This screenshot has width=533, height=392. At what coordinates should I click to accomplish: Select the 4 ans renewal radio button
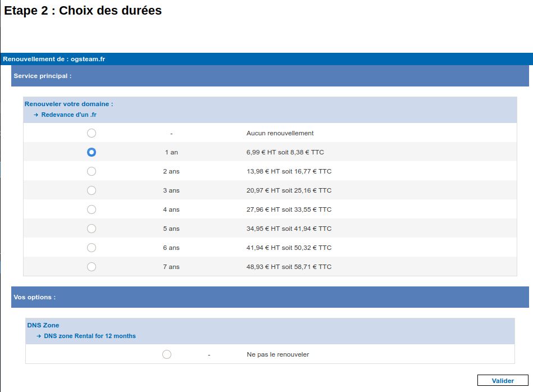92,209
